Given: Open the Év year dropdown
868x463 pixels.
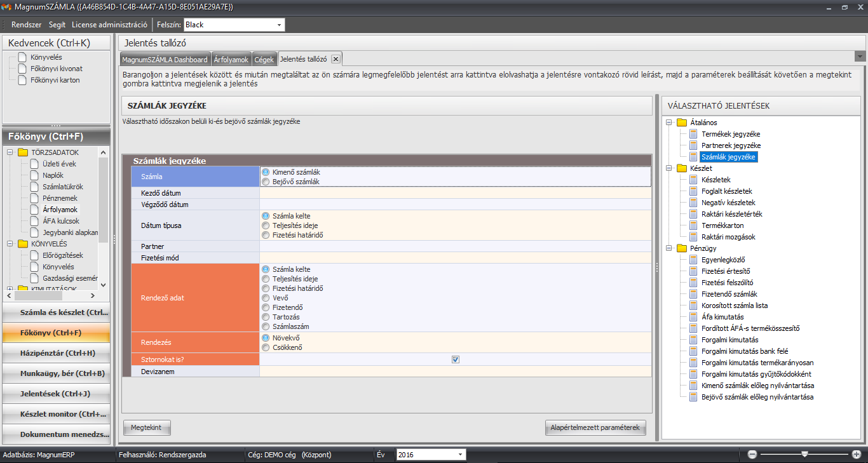Looking at the screenshot, I should (x=460, y=455).
